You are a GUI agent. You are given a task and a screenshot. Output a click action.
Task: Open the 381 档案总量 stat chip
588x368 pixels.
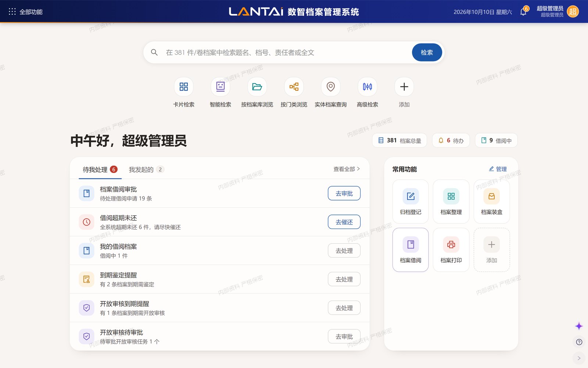(x=399, y=141)
